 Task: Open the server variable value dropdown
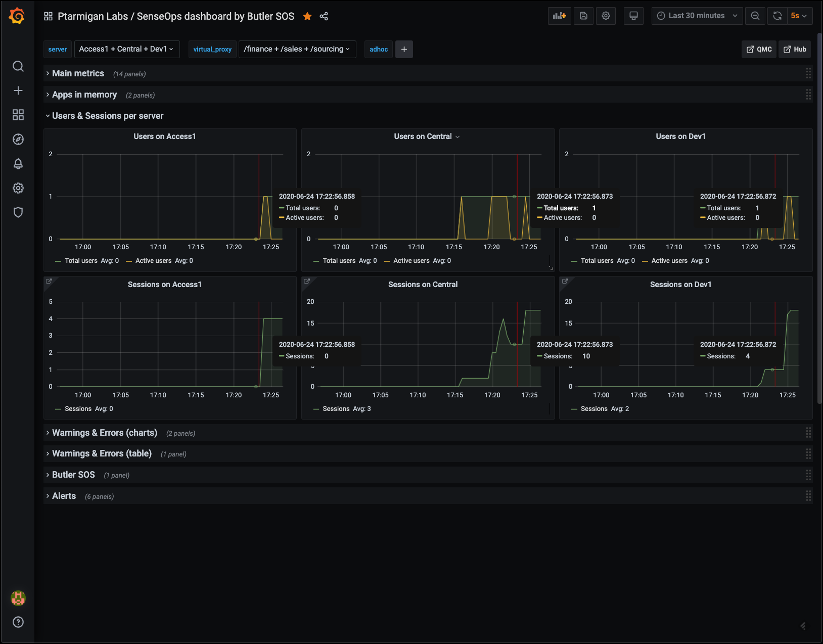(x=127, y=49)
